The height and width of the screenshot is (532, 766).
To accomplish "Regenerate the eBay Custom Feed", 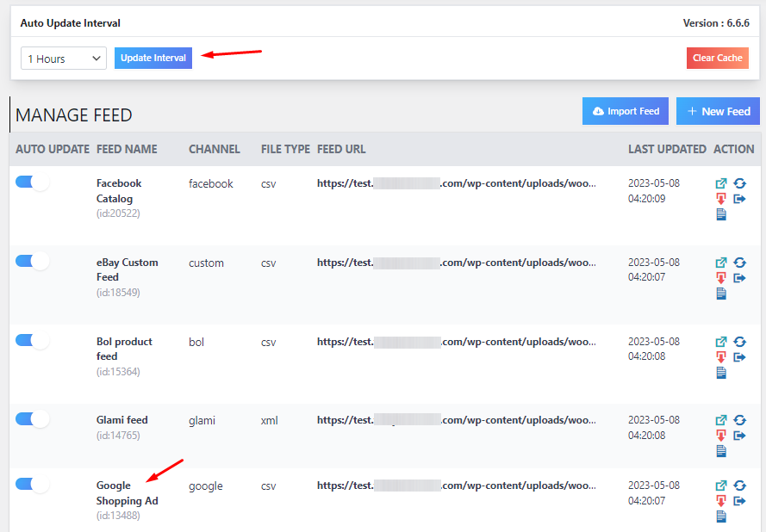I will [x=739, y=263].
